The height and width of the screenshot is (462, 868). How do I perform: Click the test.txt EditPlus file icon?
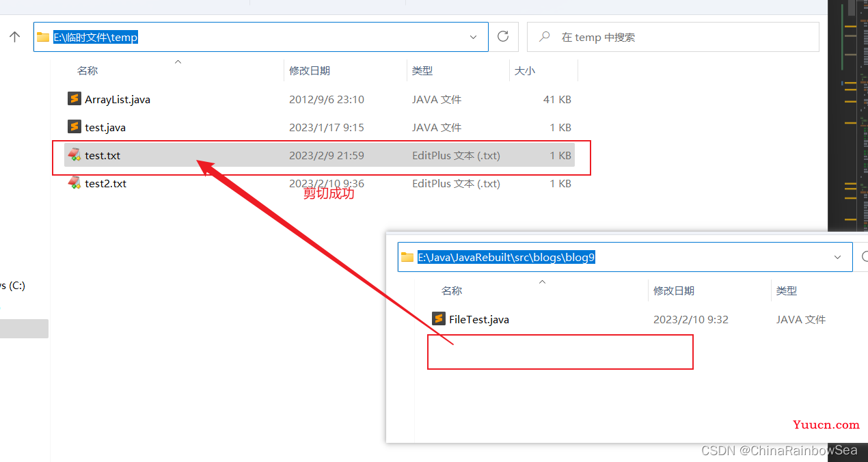click(x=74, y=155)
